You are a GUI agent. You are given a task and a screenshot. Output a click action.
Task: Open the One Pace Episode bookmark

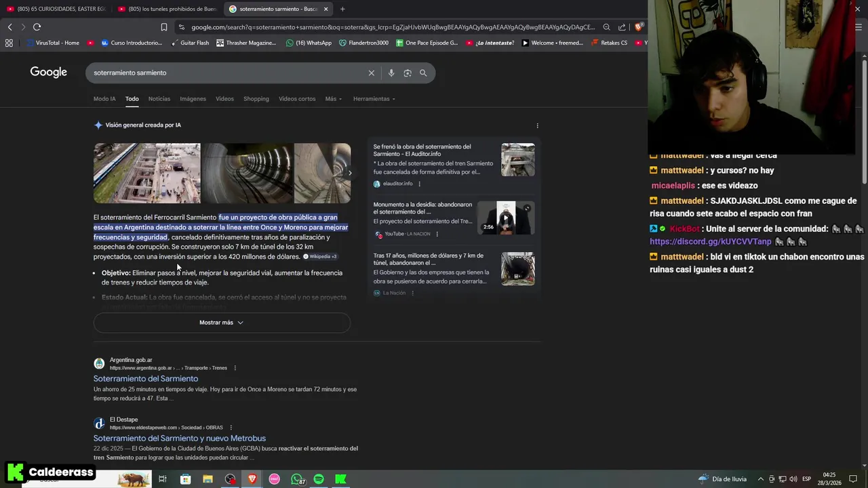click(x=427, y=43)
